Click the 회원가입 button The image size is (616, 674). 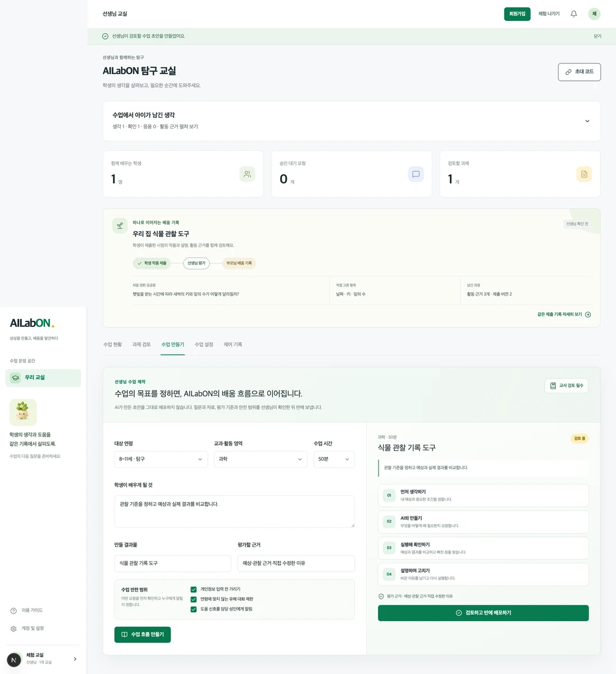517,14
